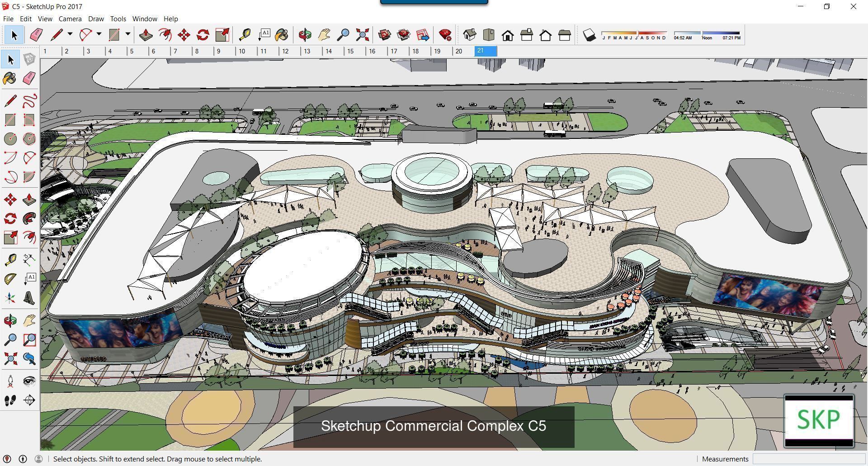The image size is (868, 466).
Task: Open the Tools menu
Action: tap(118, 19)
